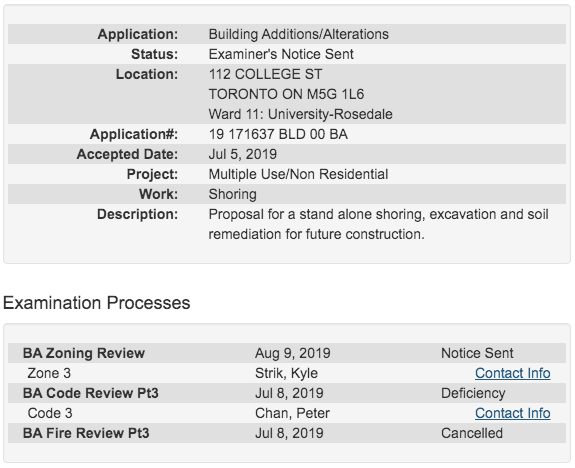Click the 112 COLLEGE ST address text
Viewport: 575px width, 468px height.
pos(265,74)
